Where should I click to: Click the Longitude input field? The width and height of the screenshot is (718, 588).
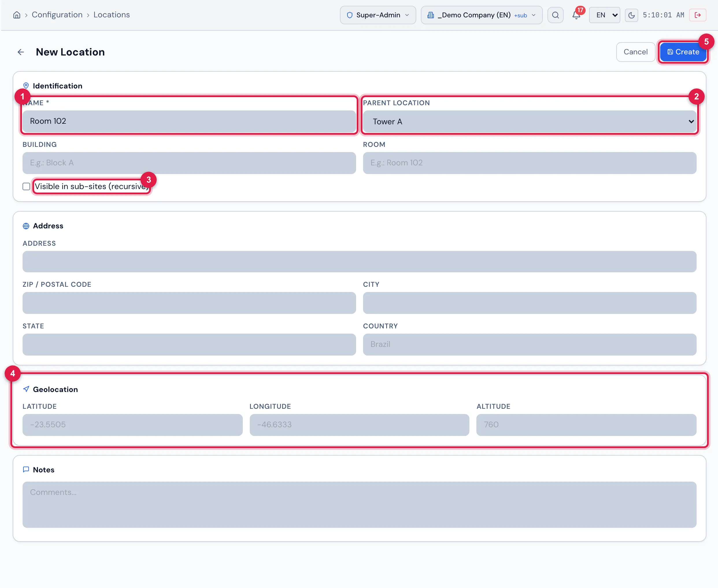tap(359, 425)
